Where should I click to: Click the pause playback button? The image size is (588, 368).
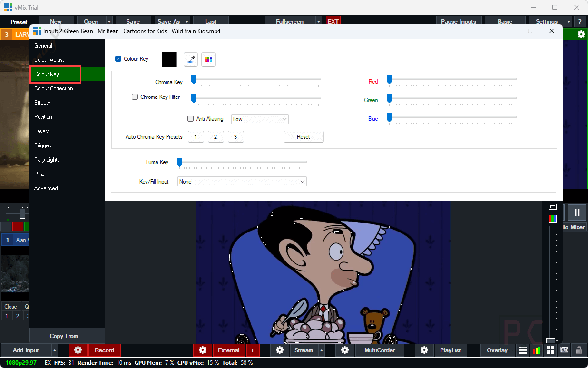(x=577, y=213)
